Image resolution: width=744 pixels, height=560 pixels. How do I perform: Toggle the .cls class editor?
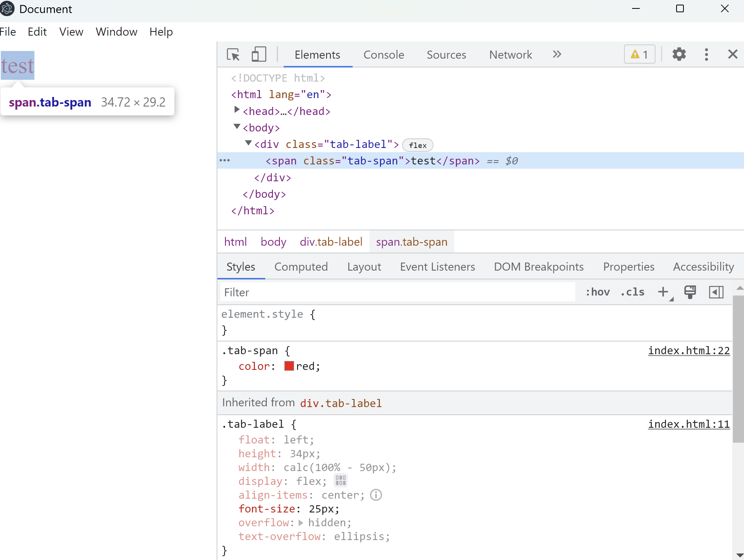pyautogui.click(x=632, y=292)
